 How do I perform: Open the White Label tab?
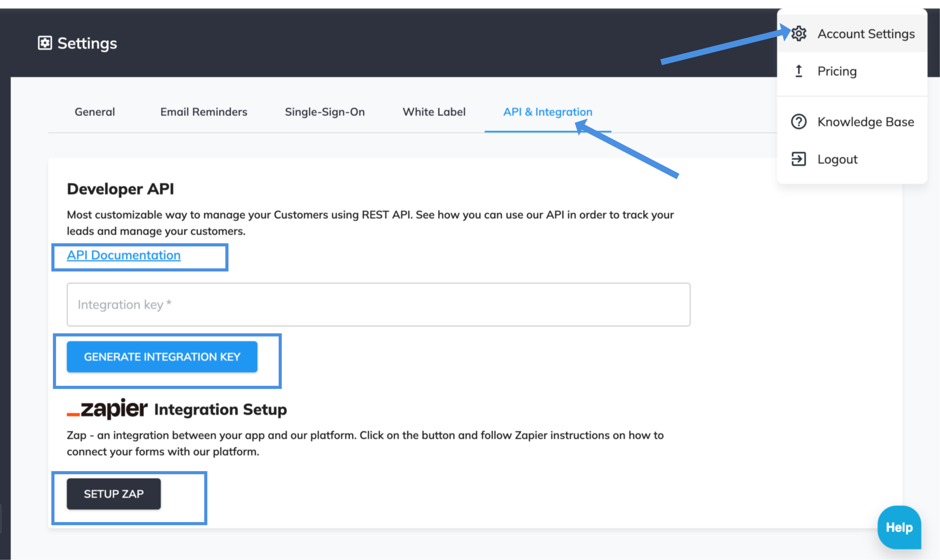tap(434, 112)
